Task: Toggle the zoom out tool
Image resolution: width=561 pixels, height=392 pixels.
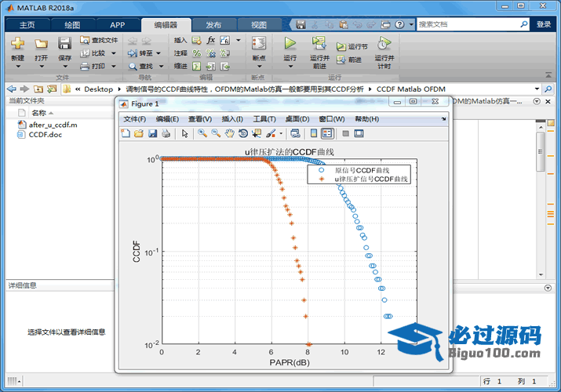Action: coord(216,133)
